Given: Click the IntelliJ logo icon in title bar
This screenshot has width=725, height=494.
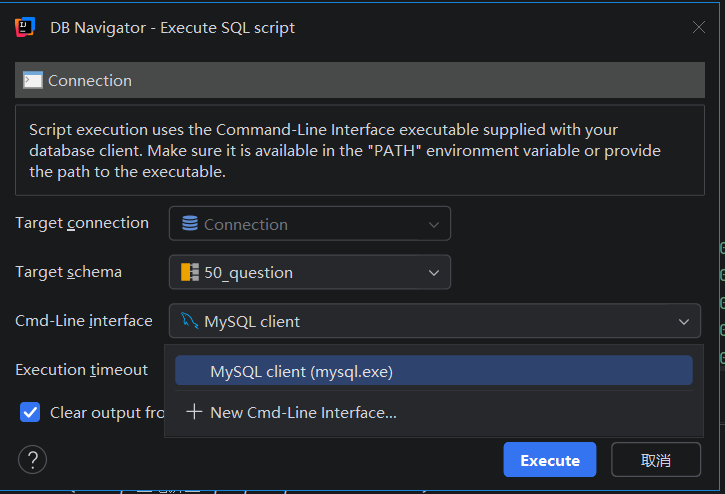Looking at the screenshot, I should [25, 27].
